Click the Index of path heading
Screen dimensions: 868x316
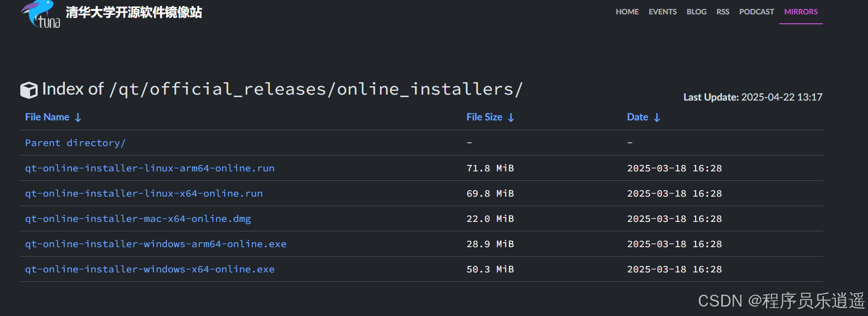pos(282,89)
